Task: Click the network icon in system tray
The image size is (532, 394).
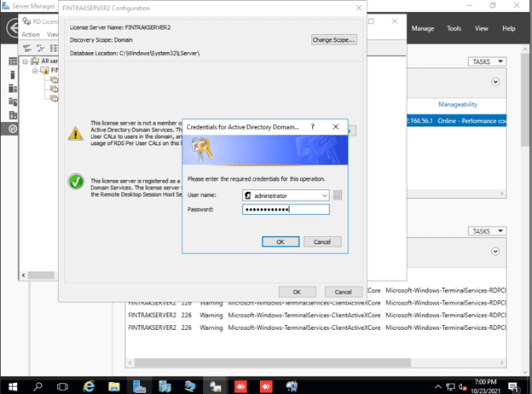Action: (x=450, y=386)
